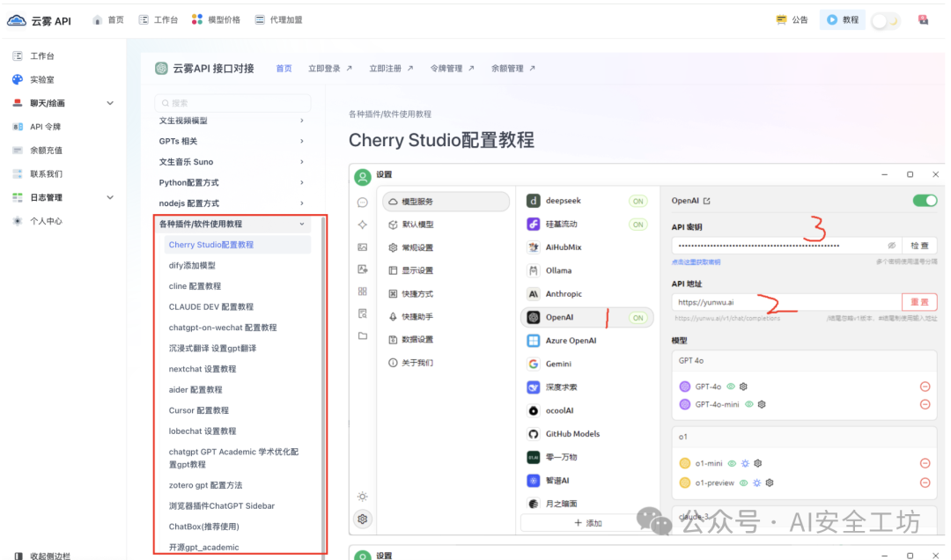Open the 首页 top navigation item
Viewport: 951px width, 560px height.
(108, 20)
